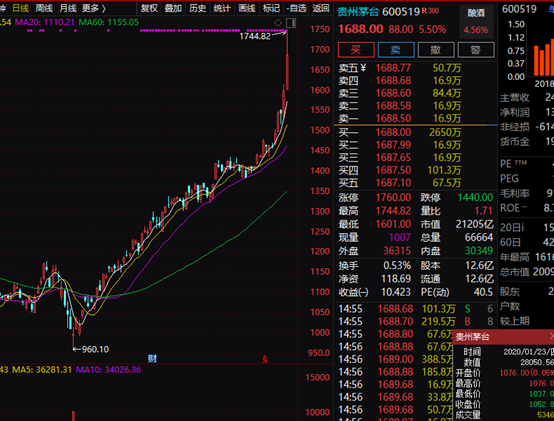The image size is (554, 421).
Task: Select the 卖二 row price 1688.58
Action: click(393, 106)
